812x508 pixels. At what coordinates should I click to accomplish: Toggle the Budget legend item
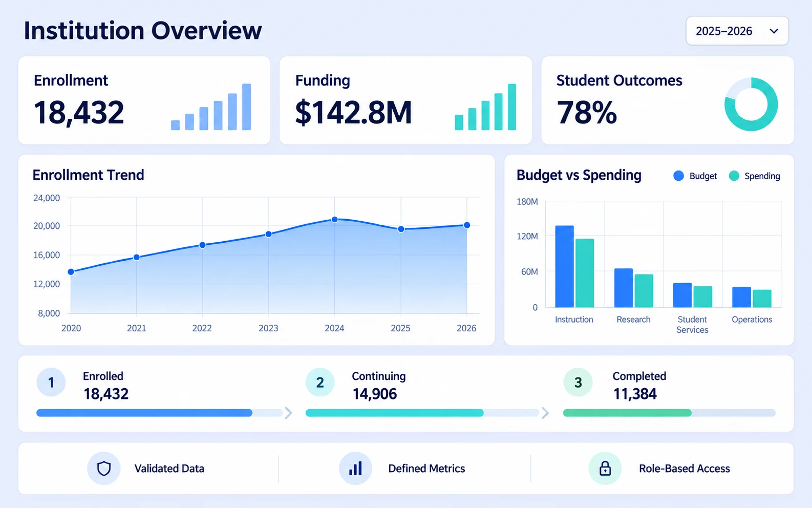coord(695,176)
